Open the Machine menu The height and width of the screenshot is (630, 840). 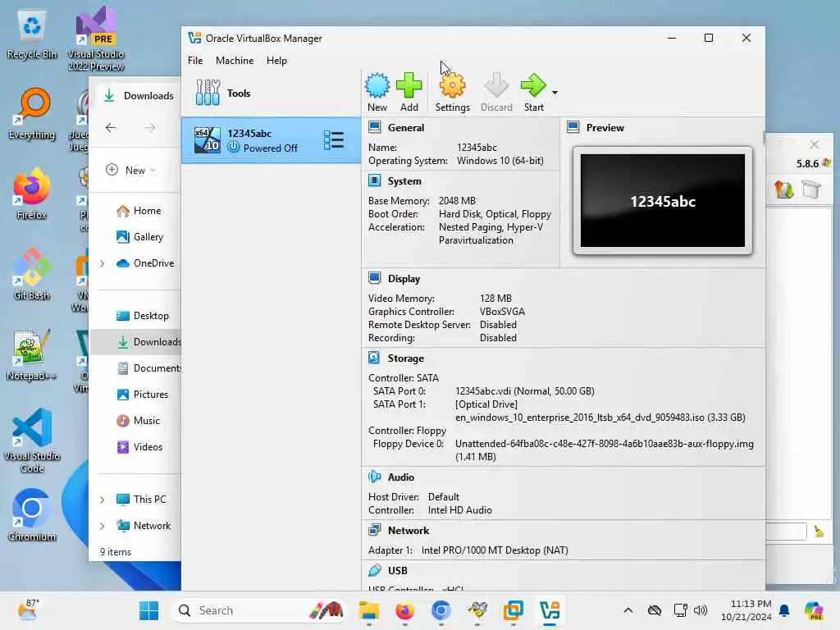235,61
